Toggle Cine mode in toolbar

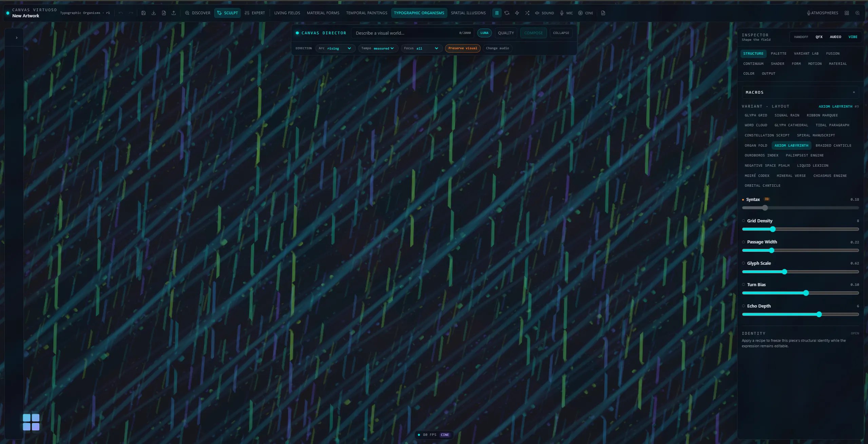[586, 13]
